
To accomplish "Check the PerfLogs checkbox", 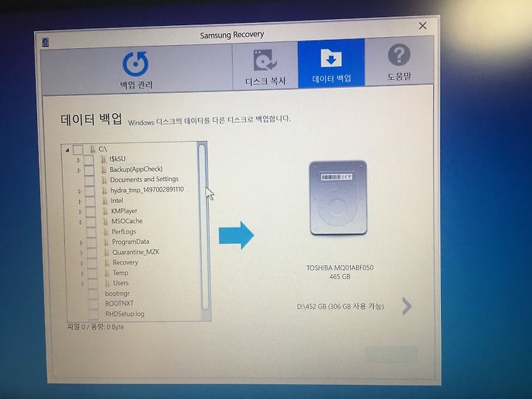I will (x=91, y=233).
